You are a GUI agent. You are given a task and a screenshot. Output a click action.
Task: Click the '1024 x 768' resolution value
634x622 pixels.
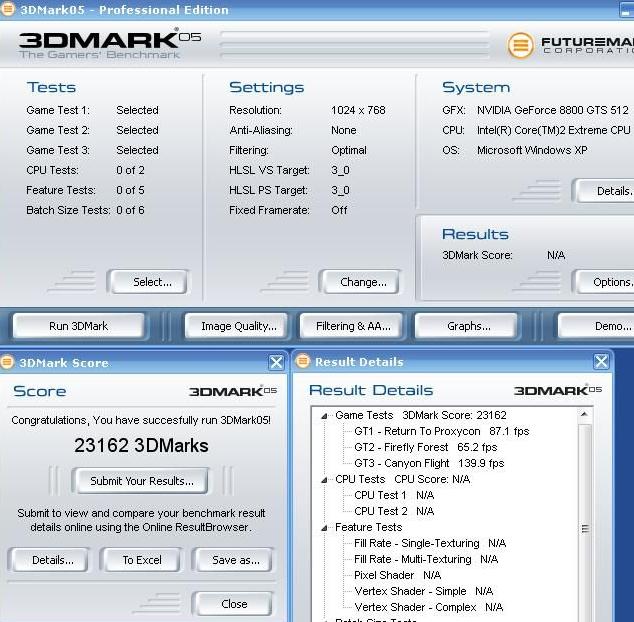point(358,110)
